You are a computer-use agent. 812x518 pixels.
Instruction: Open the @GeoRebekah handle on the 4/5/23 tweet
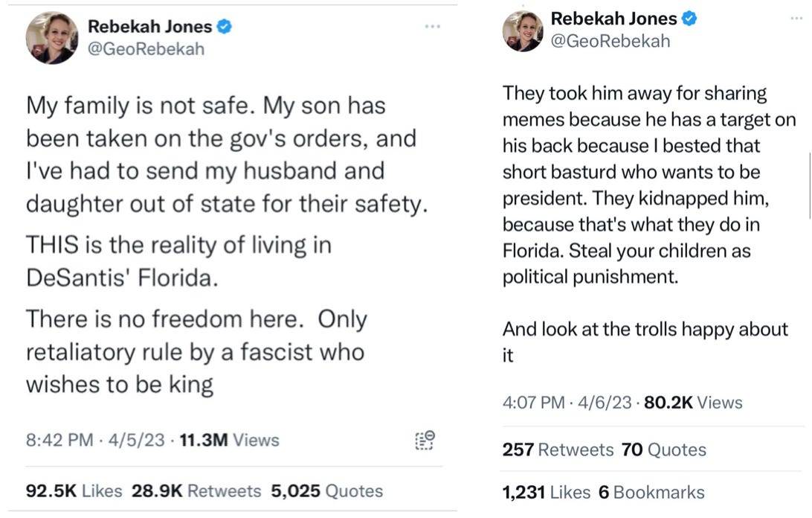146,49
